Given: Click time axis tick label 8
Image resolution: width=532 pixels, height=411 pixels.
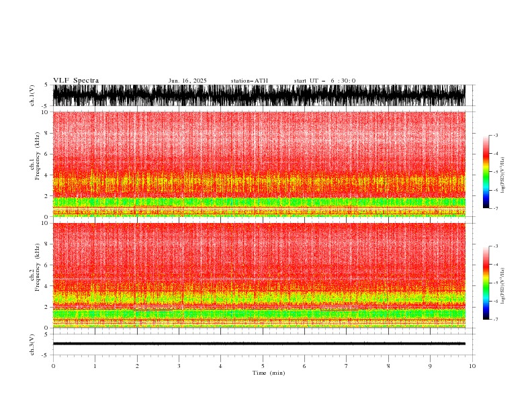Looking at the screenshot, I should 388,366.
